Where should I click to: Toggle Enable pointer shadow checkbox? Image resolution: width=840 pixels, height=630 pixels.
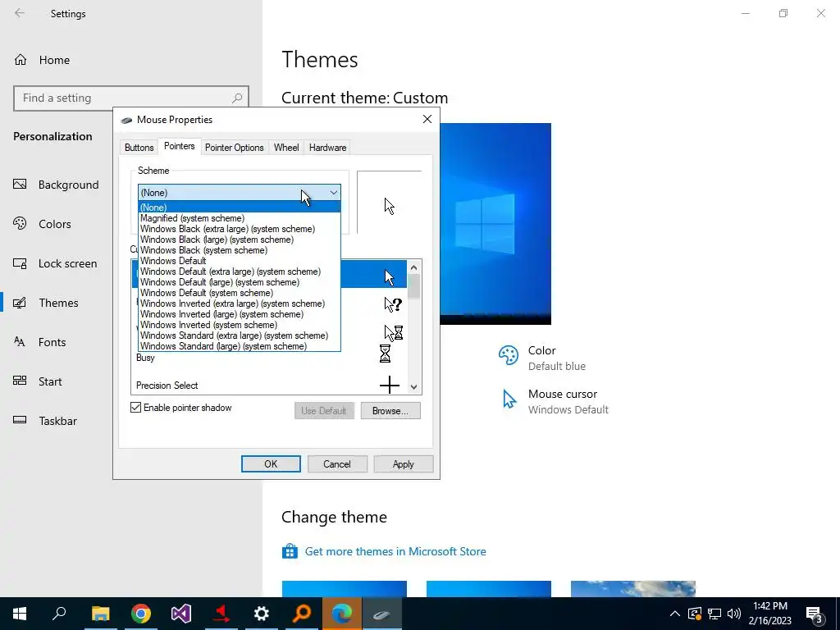(136, 408)
